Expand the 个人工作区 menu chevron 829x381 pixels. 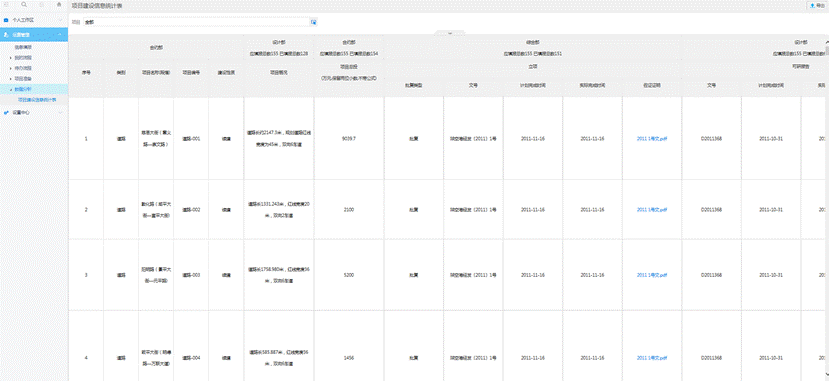[x=60, y=20]
